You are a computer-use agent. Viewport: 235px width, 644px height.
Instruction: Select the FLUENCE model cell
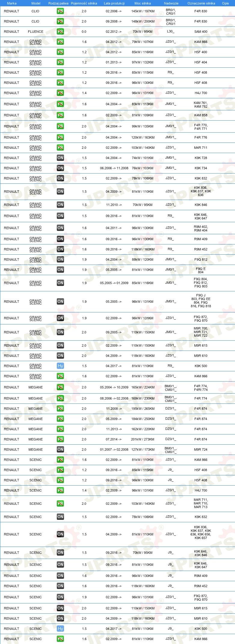click(35, 32)
